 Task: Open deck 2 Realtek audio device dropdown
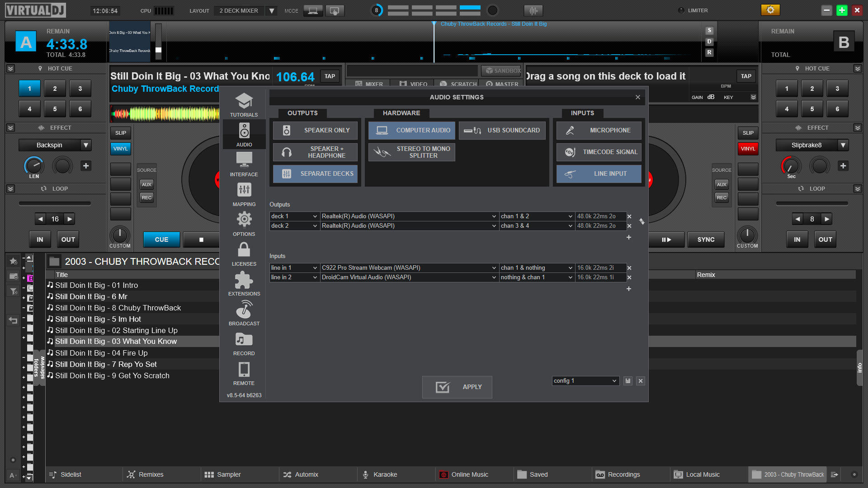tap(409, 226)
